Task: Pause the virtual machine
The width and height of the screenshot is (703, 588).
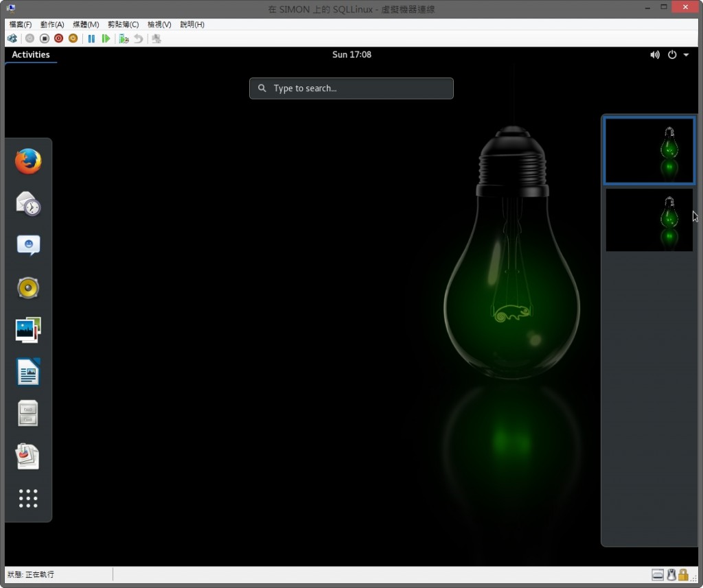Action: click(x=91, y=38)
